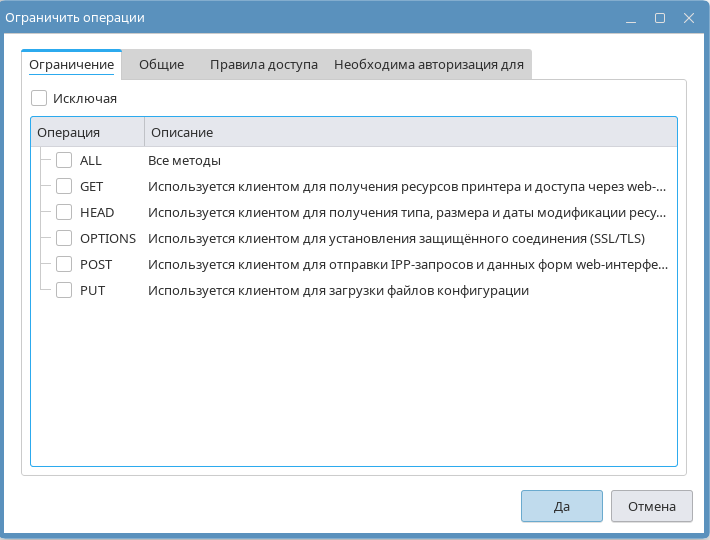Switch to the Общие tab
The image size is (710, 540).
(x=161, y=64)
